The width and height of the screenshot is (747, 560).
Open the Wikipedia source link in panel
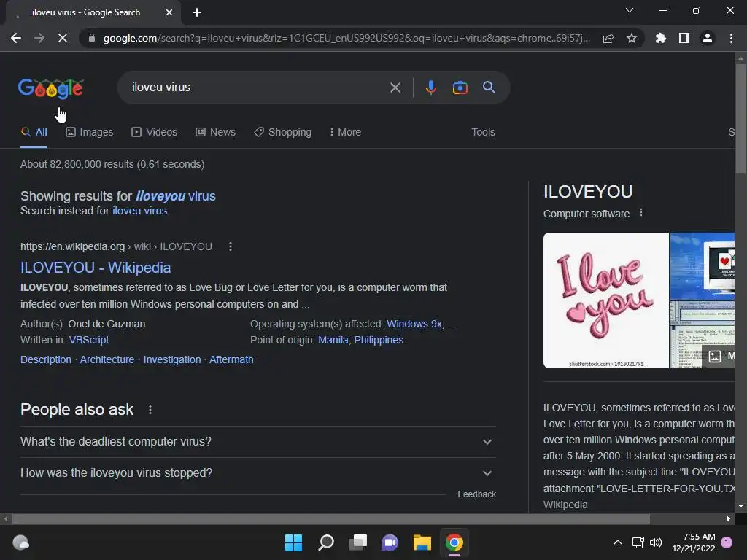[565, 505]
